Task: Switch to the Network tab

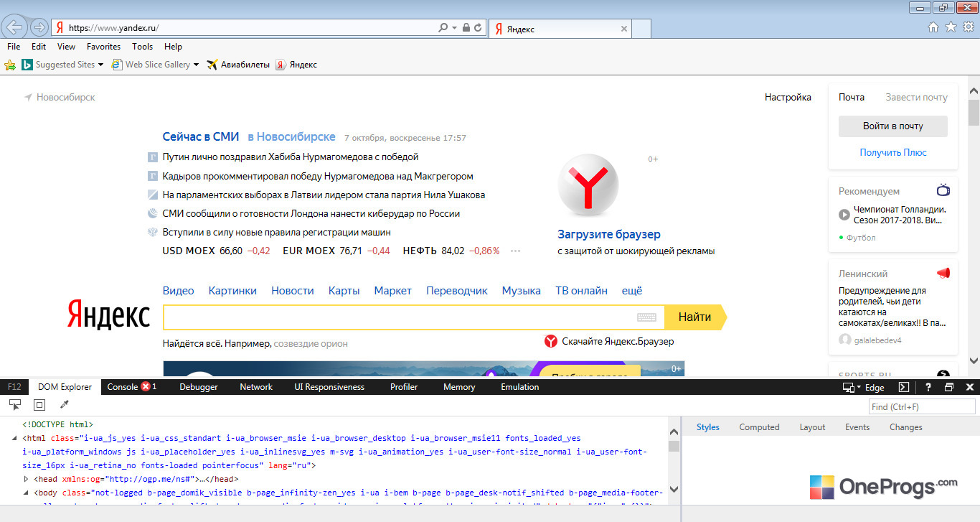Action: coord(256,387)
